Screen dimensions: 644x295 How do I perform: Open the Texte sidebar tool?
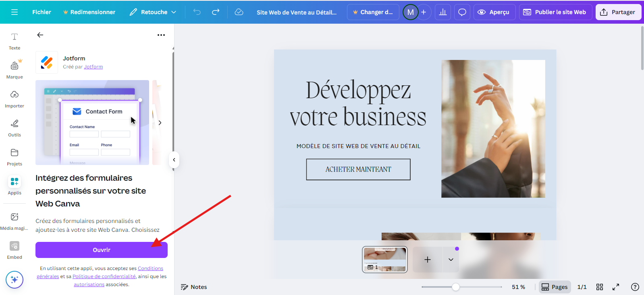pyautogui.click(x=15, y=41)
